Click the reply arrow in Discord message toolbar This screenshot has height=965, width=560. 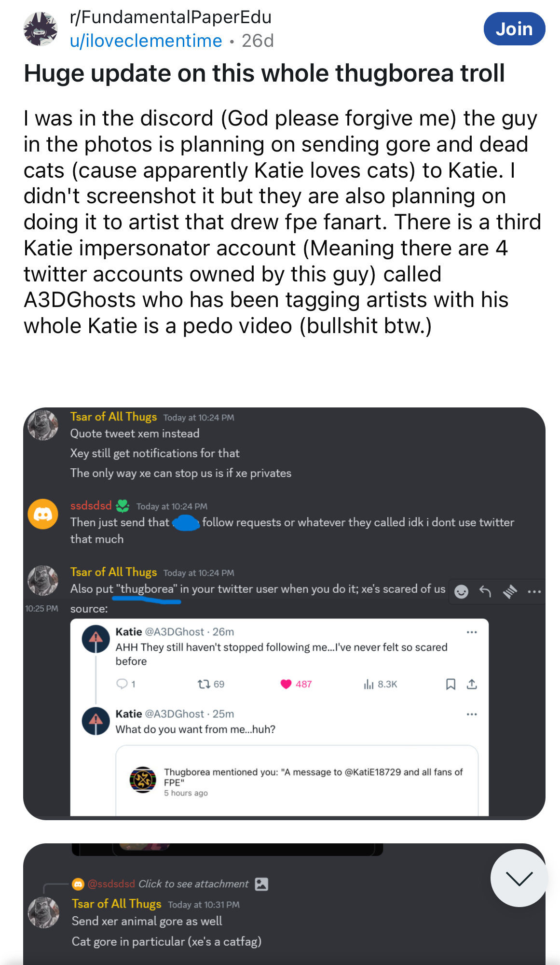(x=485, y=591)
